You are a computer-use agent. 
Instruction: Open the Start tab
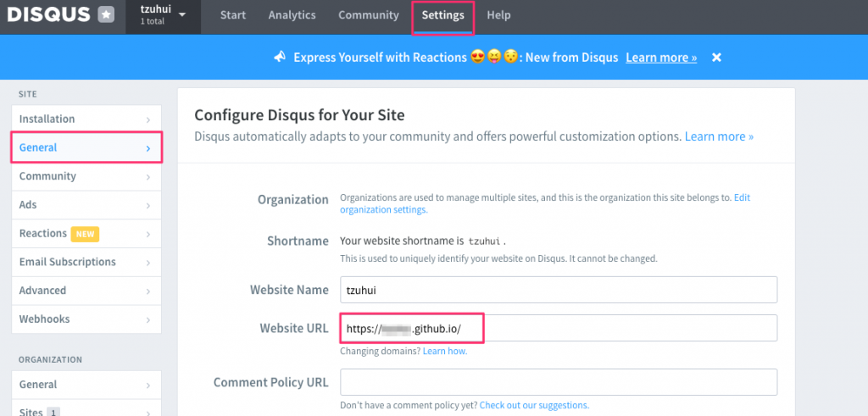(x=233, y=15)
